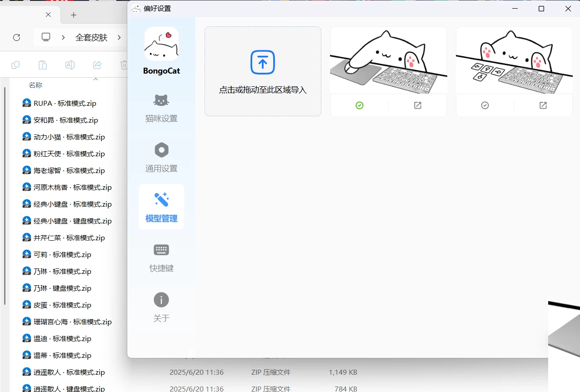Expand the chevron before 全套皮肤 in address bar
580x392 pixels.
tap(63, 37)
